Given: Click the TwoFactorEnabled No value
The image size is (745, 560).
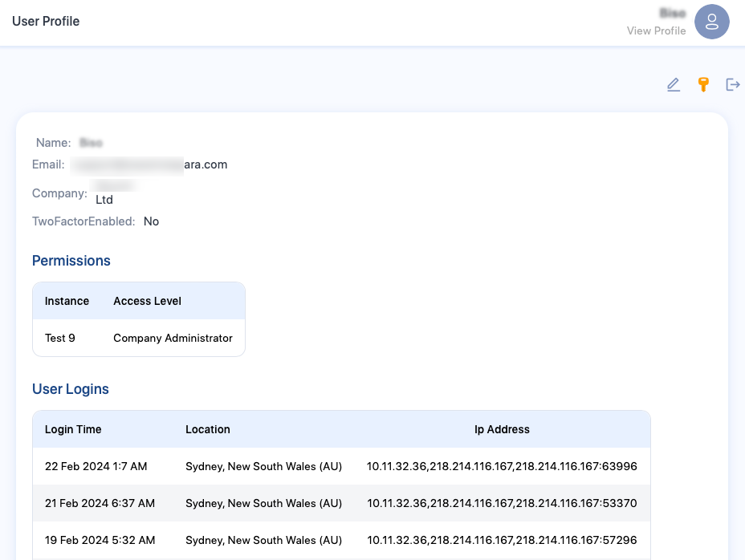Looking at the screenshot, I should pos(151,221).
